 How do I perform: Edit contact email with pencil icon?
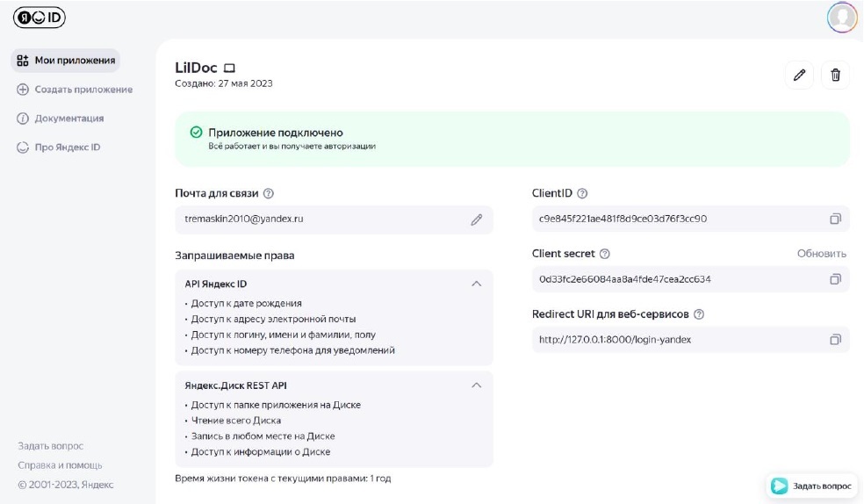[476, 220]
